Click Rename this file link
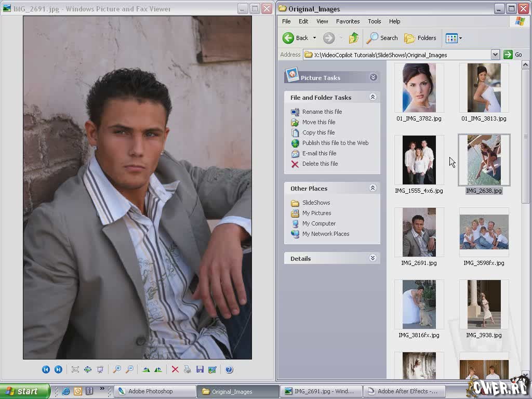 pos(322,112)
